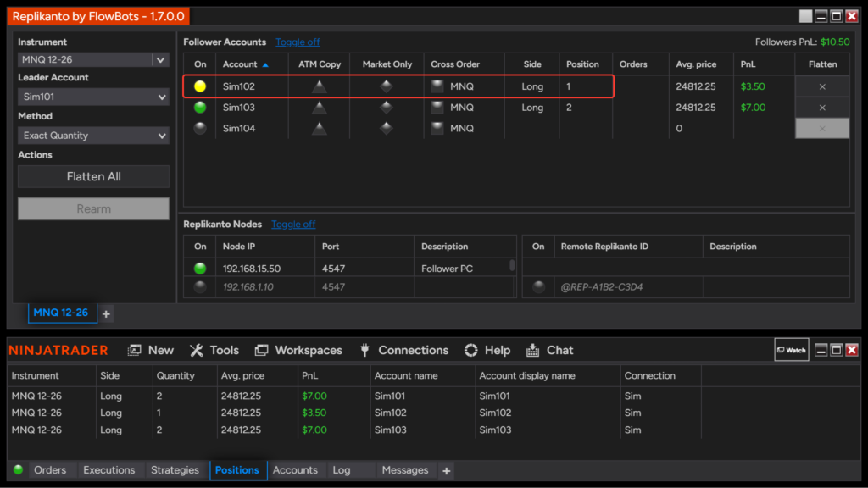The image size is (868, 488).
Task: Click the NinjaTrader connection status green dot
Action: pyautogui.click(x=19, y=469)
